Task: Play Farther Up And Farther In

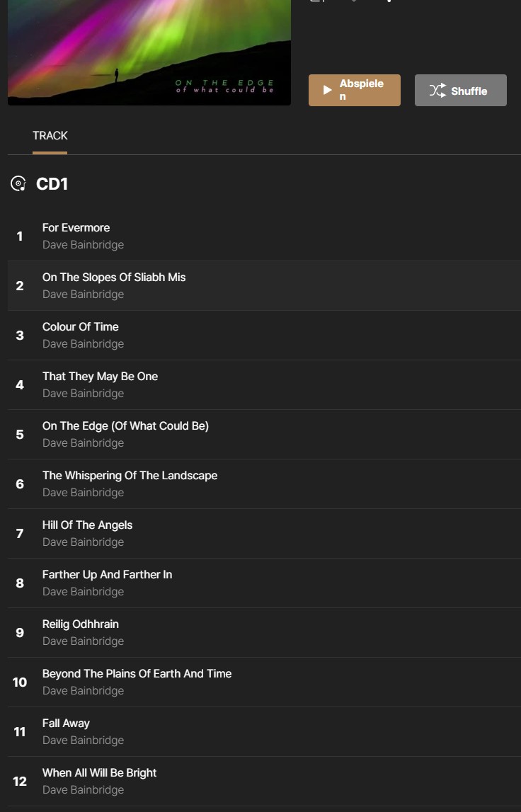Action: (x=264, y=583)
